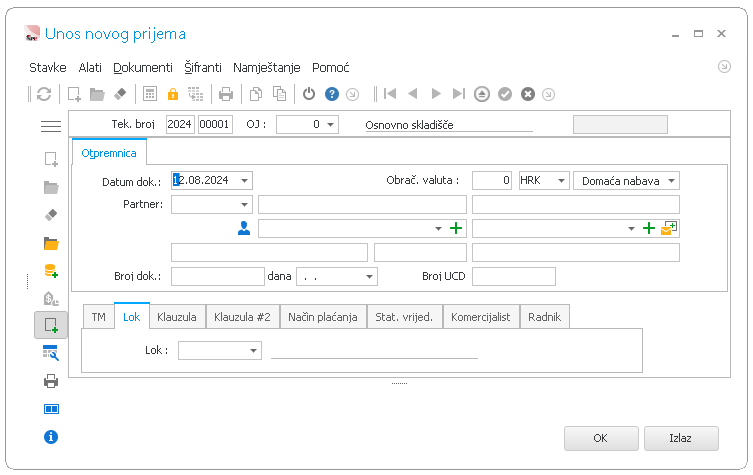Open the OJ dropdown
753x475 pixels.
(330, 124)
